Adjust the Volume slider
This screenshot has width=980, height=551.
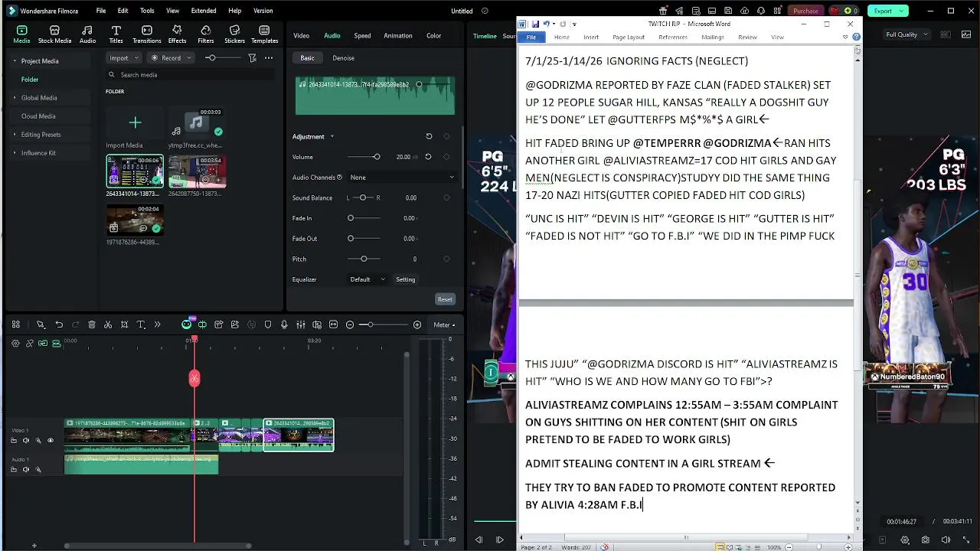(x=363, y=157)
